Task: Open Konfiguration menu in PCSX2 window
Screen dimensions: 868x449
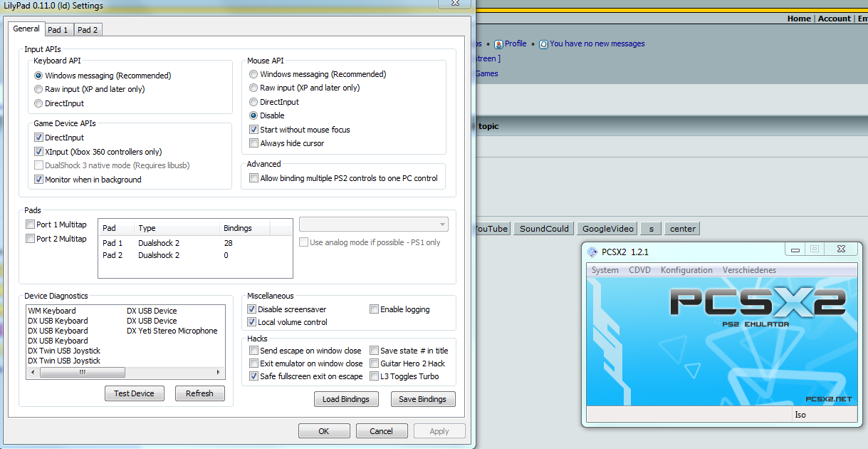Action: pos(686,270)
